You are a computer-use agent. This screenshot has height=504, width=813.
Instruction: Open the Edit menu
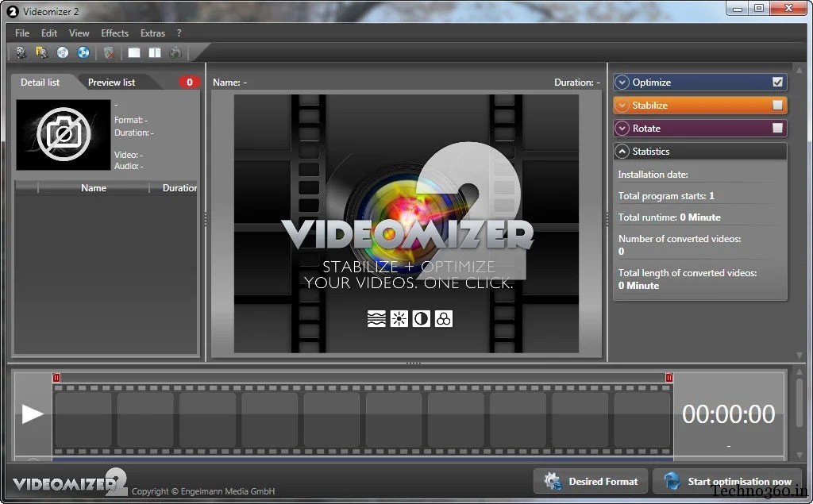49,33
